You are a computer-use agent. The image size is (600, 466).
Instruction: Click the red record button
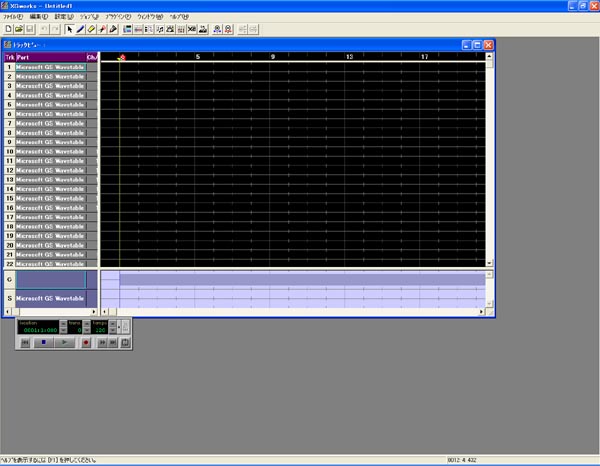point(86,342)
